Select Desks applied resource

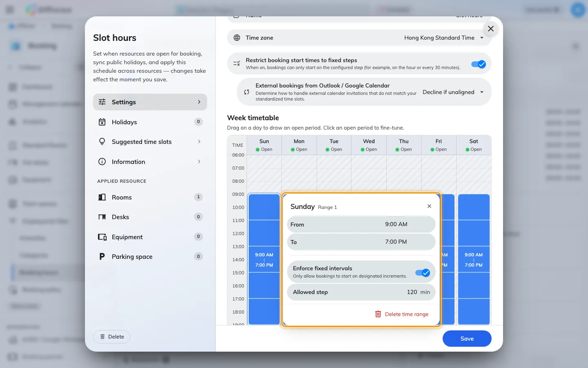pos(150,217)
